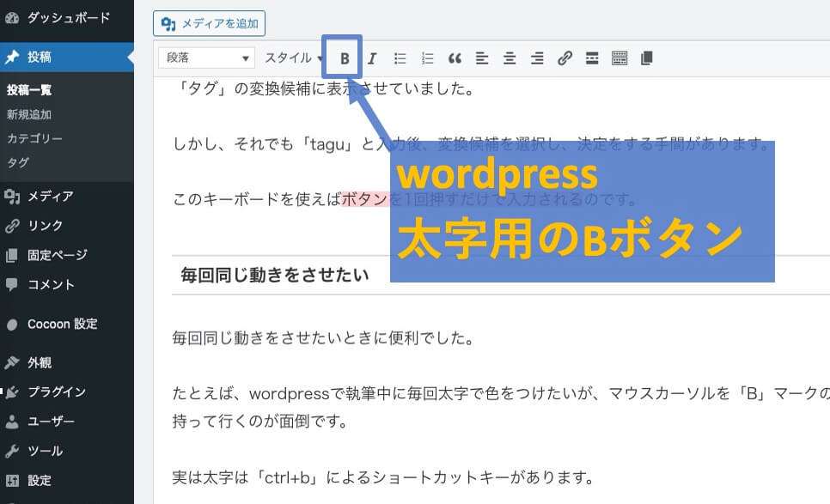Apply blockquote formatting
Screen dimensions: 830x504
(455, 58)
